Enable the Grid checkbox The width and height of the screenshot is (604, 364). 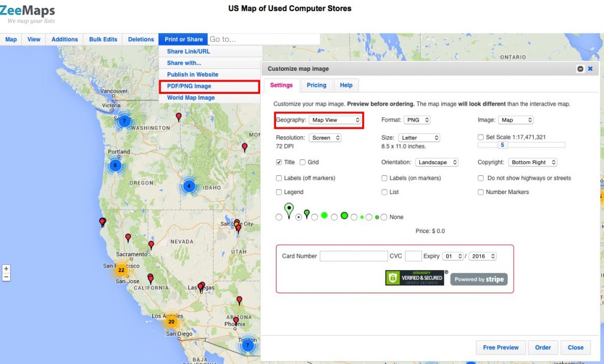pos(304,162)
